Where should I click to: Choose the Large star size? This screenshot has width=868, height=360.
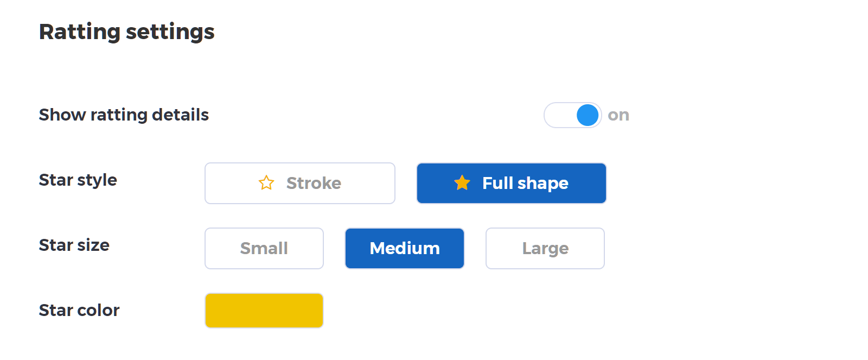(x=545, y=248)
